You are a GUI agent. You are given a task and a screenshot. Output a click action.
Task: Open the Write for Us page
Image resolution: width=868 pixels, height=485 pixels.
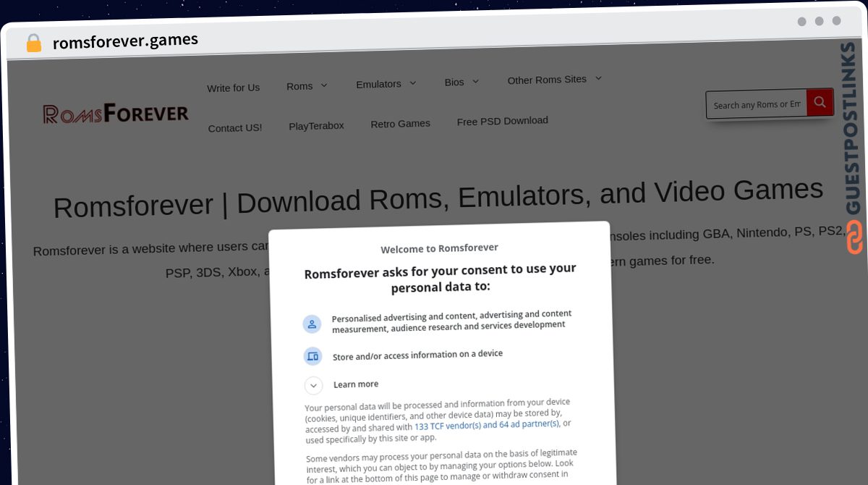point(233,88)
